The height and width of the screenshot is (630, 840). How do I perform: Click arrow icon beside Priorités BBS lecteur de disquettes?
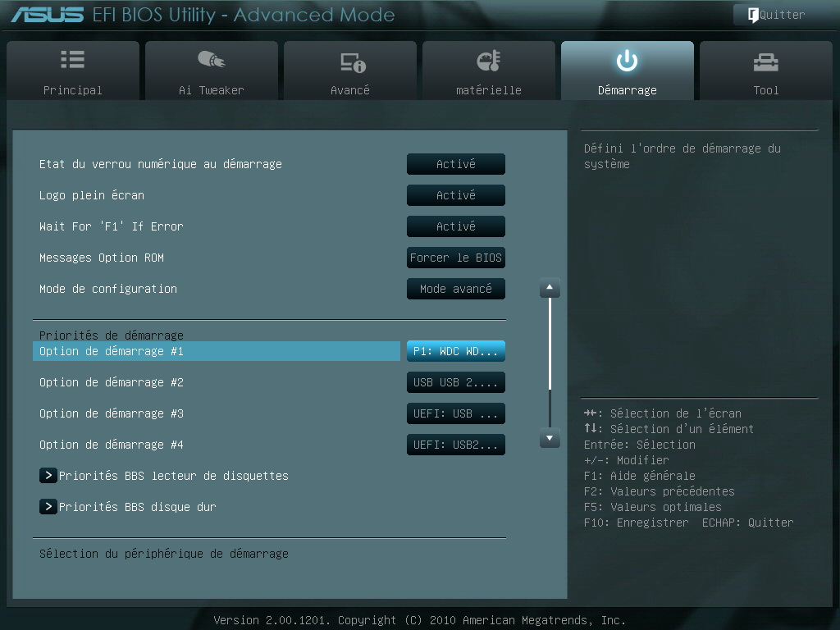pos(48,475)
